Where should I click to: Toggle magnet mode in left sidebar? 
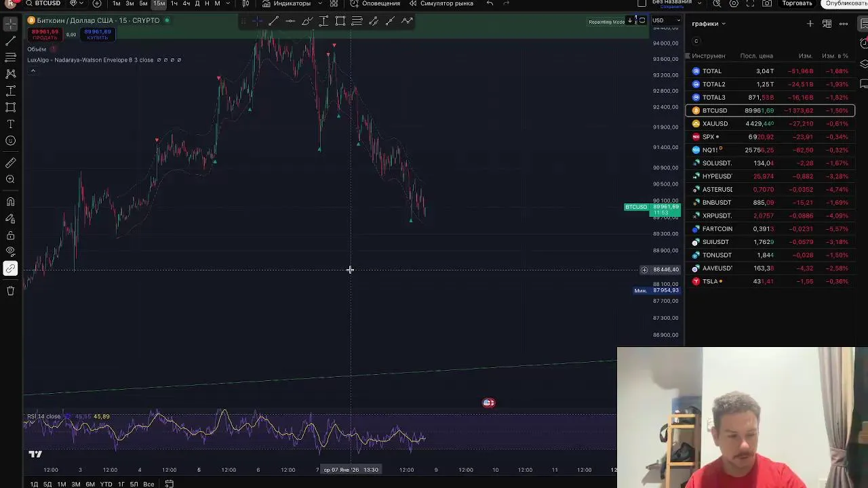tap(10, 202)
